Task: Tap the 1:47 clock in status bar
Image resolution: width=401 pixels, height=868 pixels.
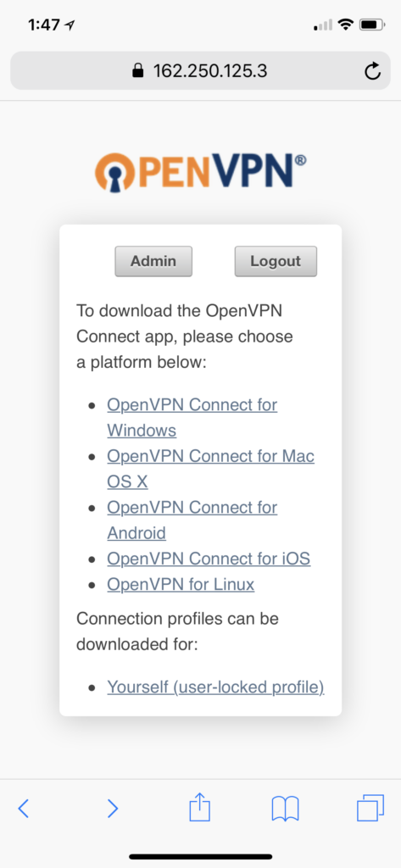Action: 43,25
